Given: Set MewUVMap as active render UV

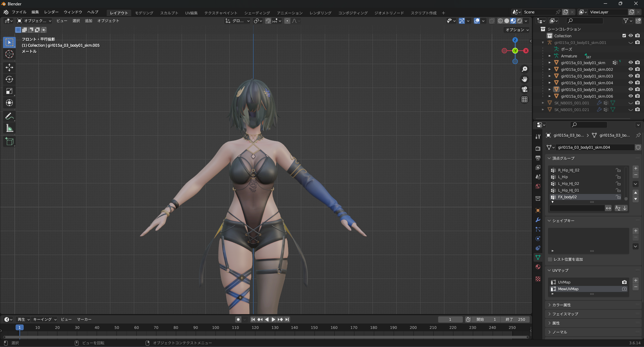Looking at the screenshot, I should (x=624, y=289).
